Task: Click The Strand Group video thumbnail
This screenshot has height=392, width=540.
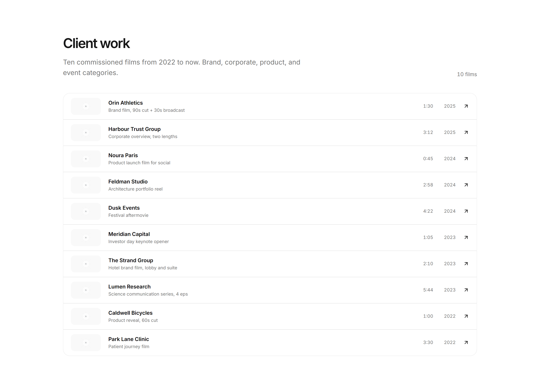Action: [86, 264]
